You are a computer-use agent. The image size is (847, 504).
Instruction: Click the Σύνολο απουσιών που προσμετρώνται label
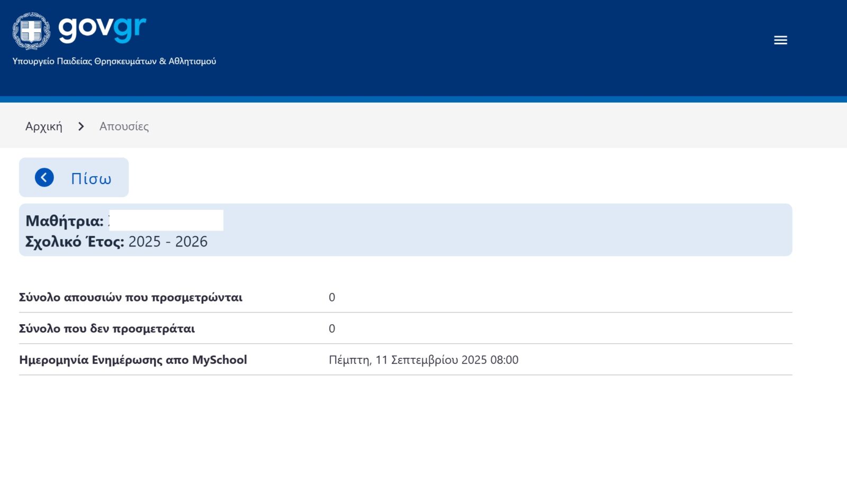[x=131, y=297]
